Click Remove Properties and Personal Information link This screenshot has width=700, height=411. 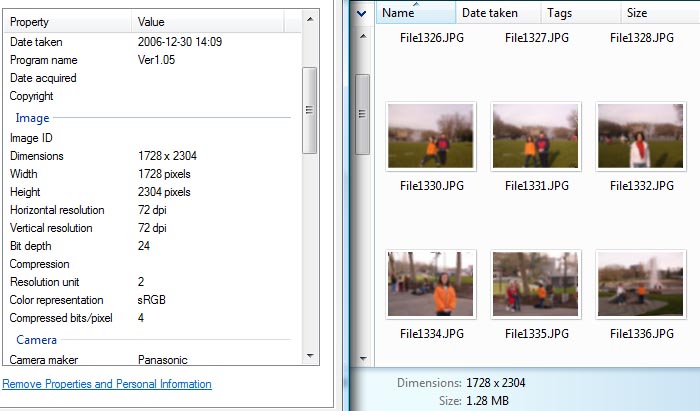click(x=107, y=384)
